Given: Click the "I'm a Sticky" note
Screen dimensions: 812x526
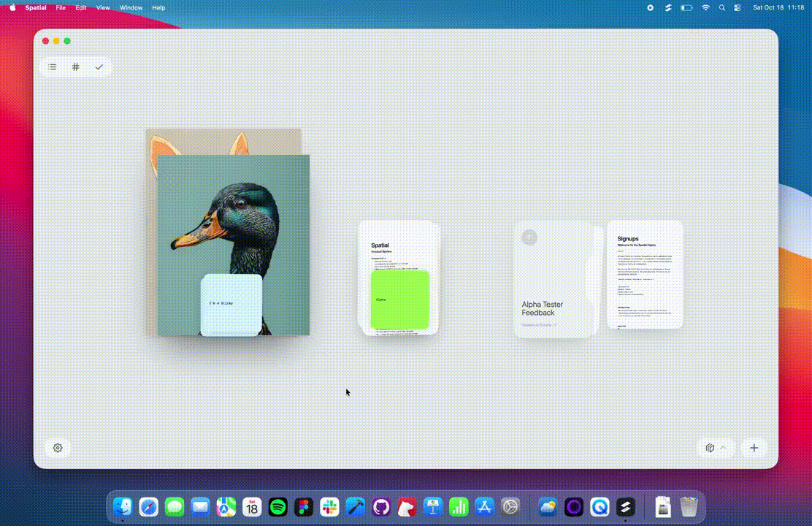Looking at the screenshot, I should pos(231,305).
